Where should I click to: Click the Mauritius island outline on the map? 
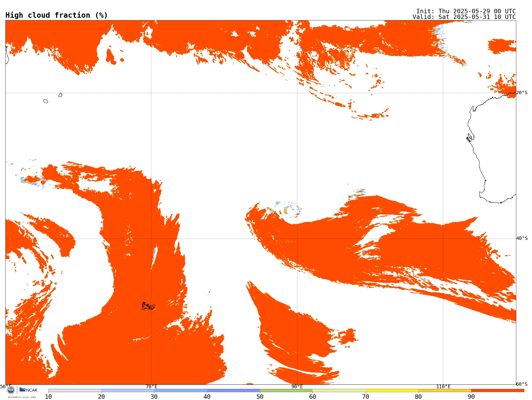(x=60, y=95)
